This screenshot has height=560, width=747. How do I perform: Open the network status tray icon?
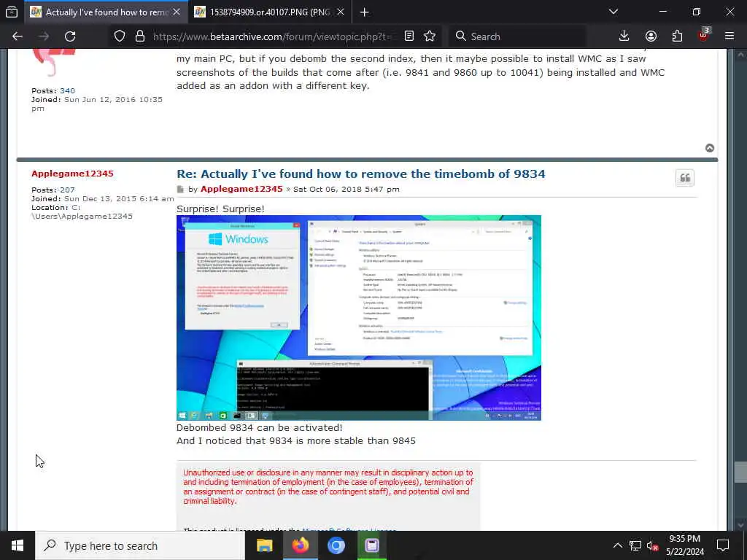click(635, 545)
